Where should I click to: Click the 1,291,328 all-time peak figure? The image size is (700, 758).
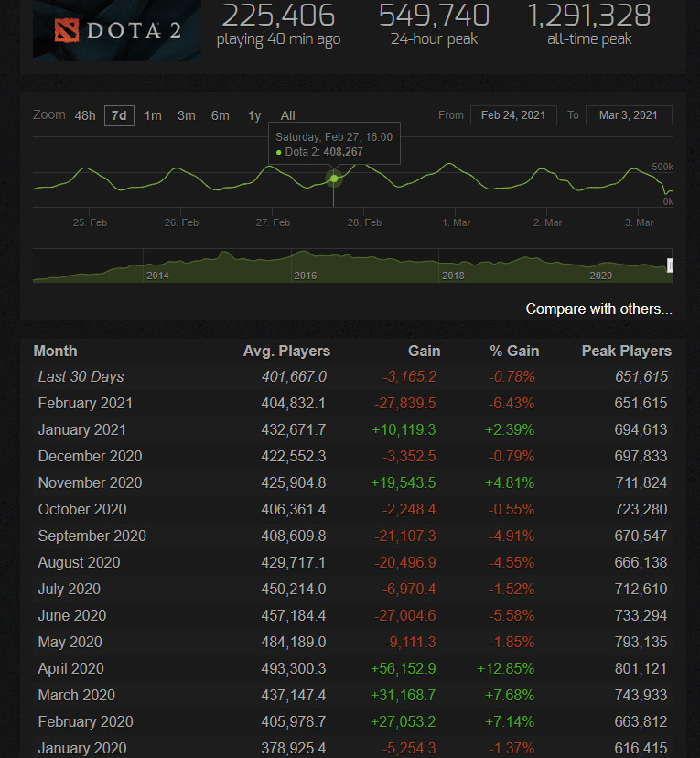[589, 16]
